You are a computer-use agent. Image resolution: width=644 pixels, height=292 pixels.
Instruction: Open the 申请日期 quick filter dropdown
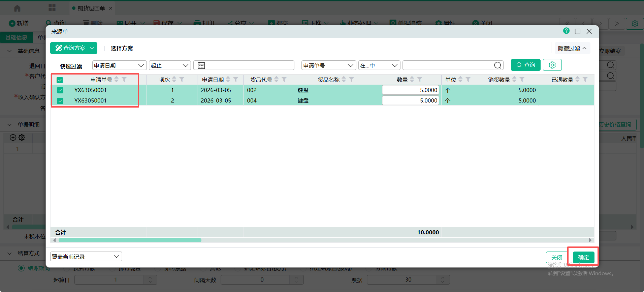pyautogui.click(x=119, y=65)
